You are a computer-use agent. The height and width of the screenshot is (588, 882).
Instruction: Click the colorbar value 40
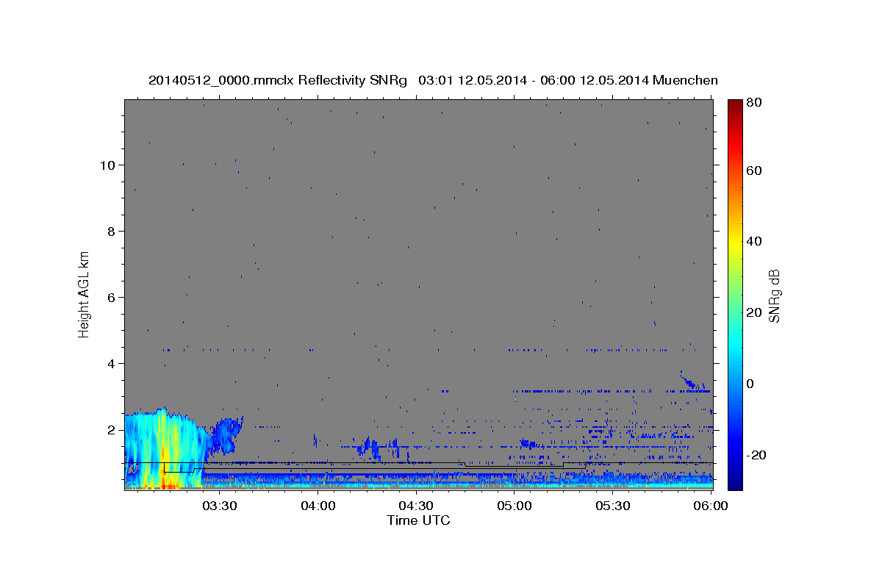point(753,241)
